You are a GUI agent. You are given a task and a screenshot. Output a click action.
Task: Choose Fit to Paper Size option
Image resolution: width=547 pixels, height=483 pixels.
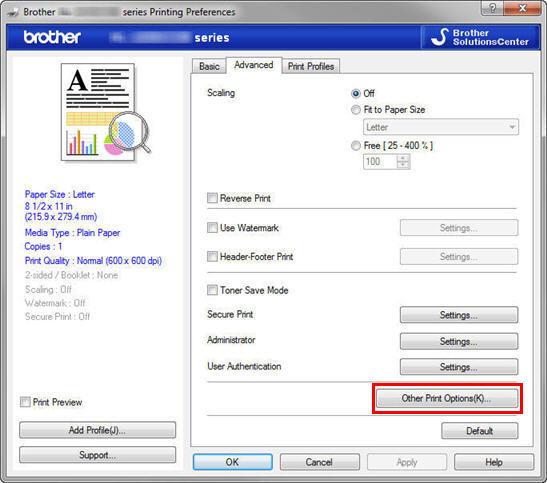(355, 110)
